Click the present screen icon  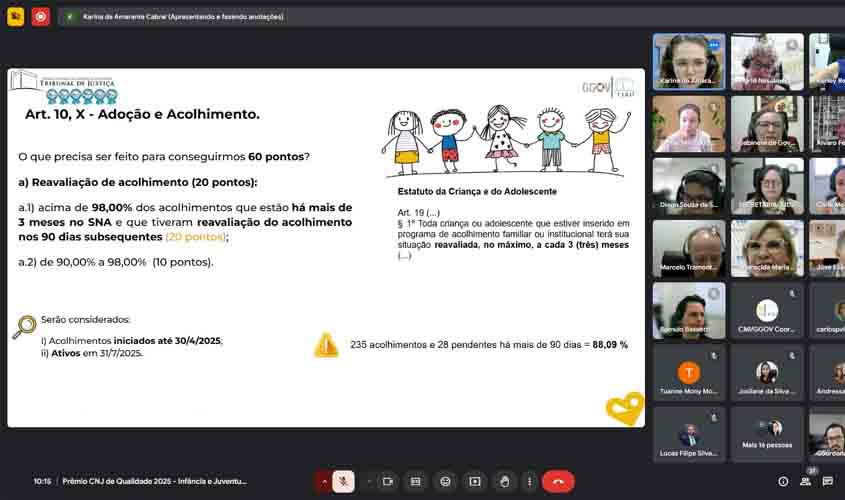(x=475, y=481)
